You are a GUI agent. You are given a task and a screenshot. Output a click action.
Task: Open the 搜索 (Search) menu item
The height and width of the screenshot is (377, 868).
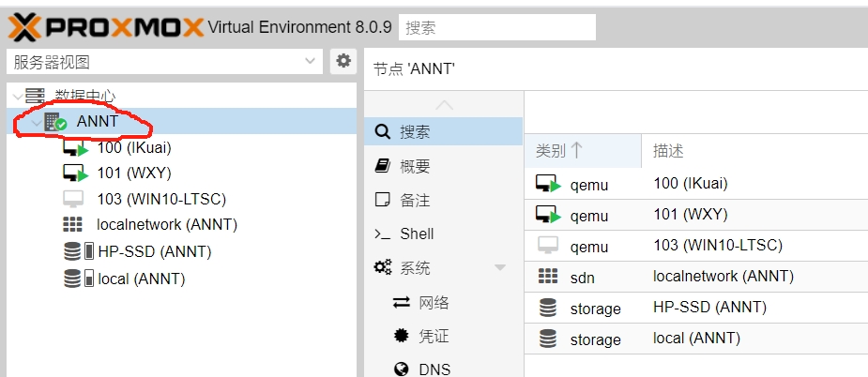(444, 131)
